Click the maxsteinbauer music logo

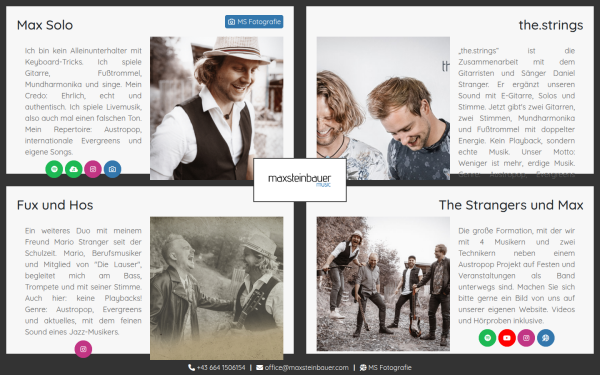coord(300,180)
